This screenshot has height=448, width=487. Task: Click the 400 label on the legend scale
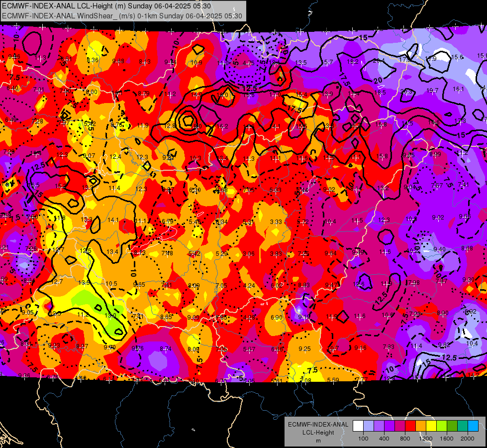pos(384,439)
